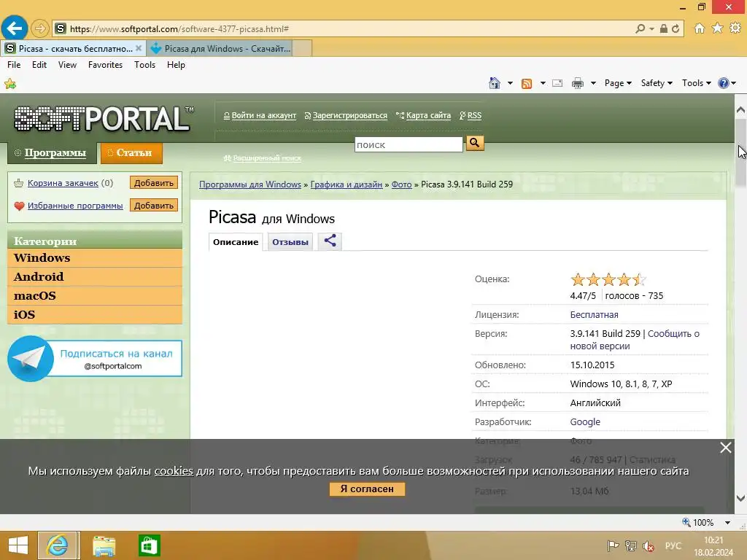The height and width of the screenshot is (560, 747).
Task: Click the command bar Home page icon
Action: click(495, 83)
